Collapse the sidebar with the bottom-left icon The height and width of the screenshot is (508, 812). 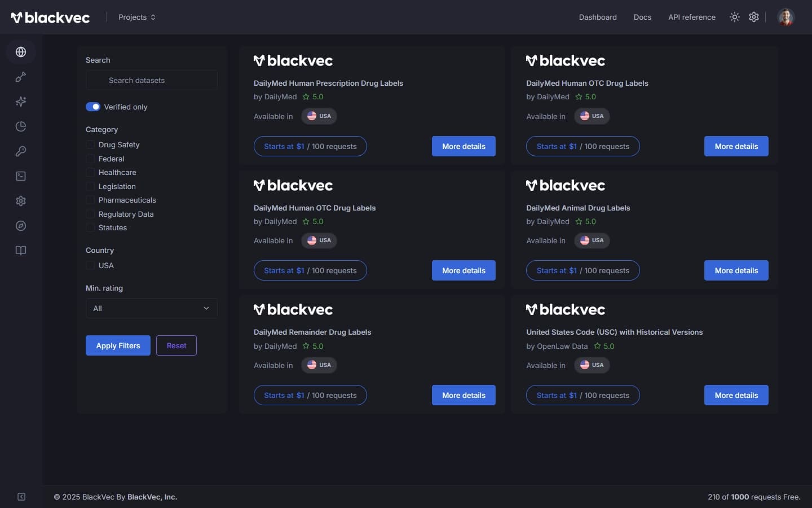click(x=21, y=497)
